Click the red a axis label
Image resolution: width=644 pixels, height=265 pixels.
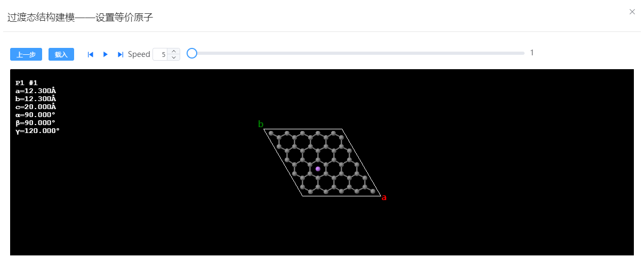(384, 197)
